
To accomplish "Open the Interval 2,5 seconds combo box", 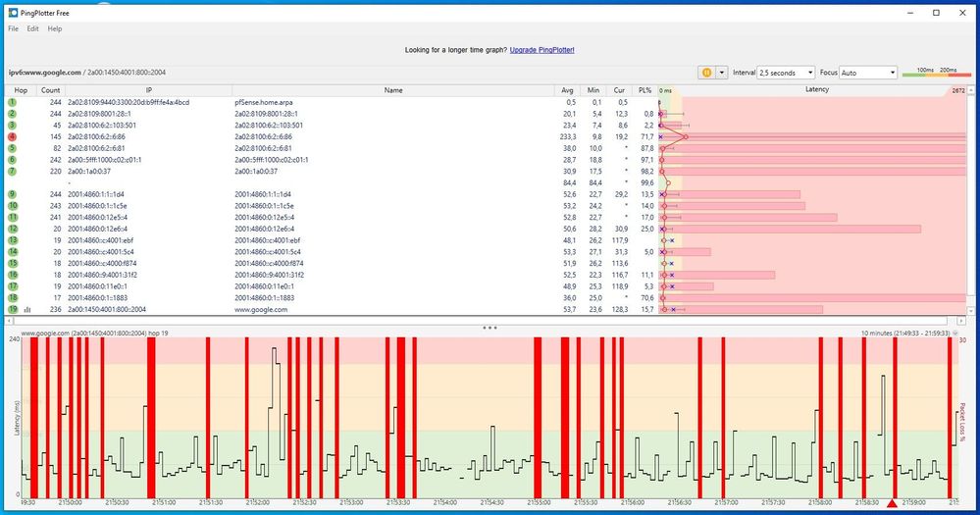I will [x=786, y=73].
